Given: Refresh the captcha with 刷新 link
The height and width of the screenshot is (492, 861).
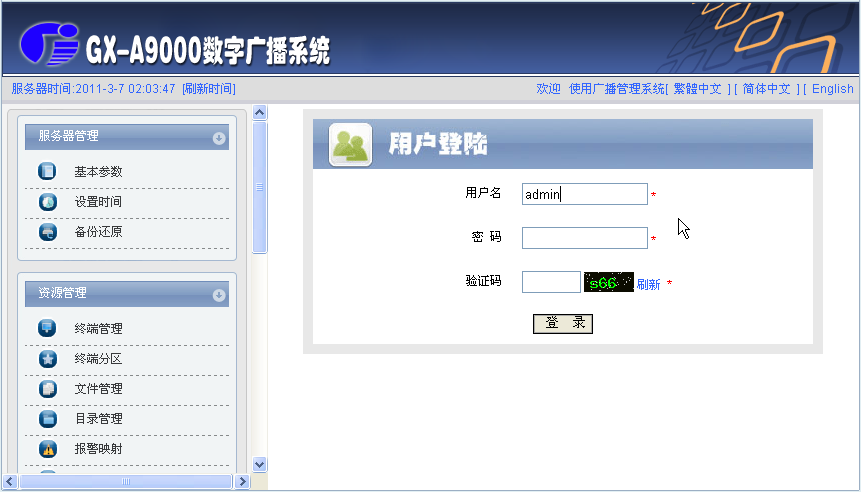Looking at the screenshot, I should (x=648, y=284).
